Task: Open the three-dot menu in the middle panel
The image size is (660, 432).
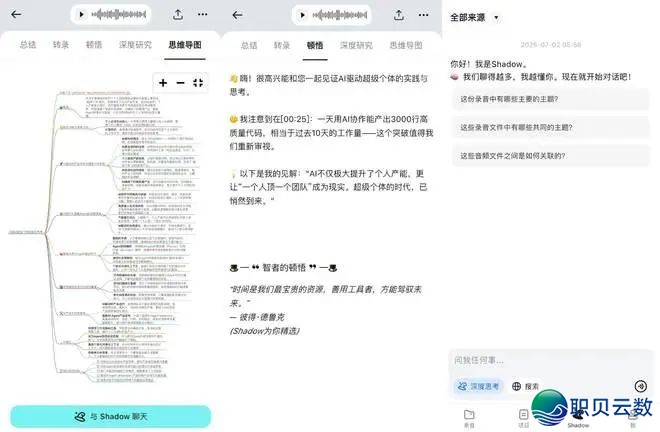Action: tap(424, 14)
